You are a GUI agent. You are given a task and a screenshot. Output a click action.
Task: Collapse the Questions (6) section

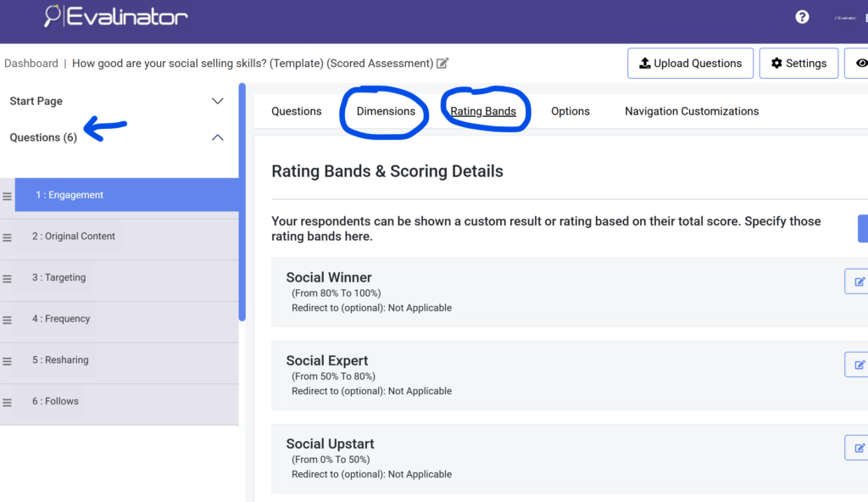coord(217,137)
